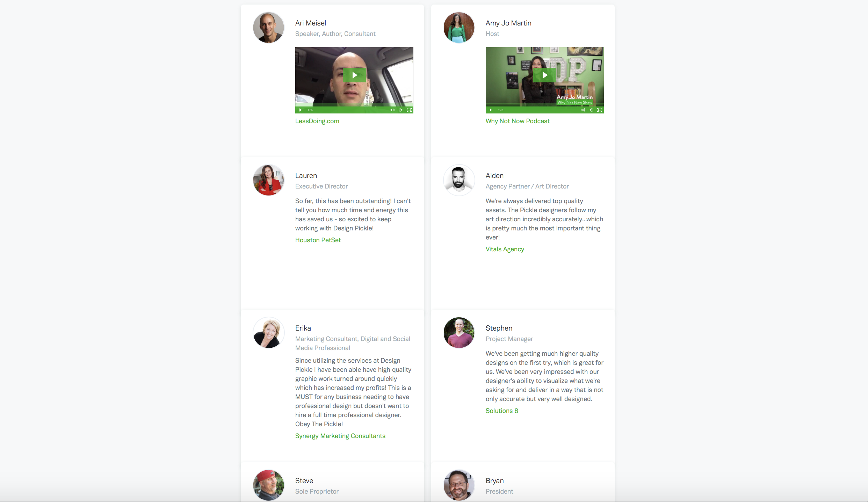Click Aiden's avatar image
Image resolution: width=868 pixels, height=502 pixels.
point(459,180)
